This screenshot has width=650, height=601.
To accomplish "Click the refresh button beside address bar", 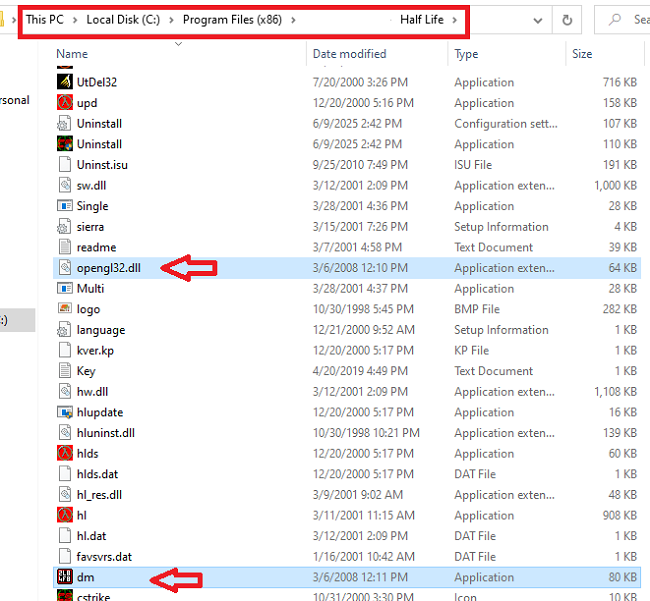I will click(x=567, y=20).
